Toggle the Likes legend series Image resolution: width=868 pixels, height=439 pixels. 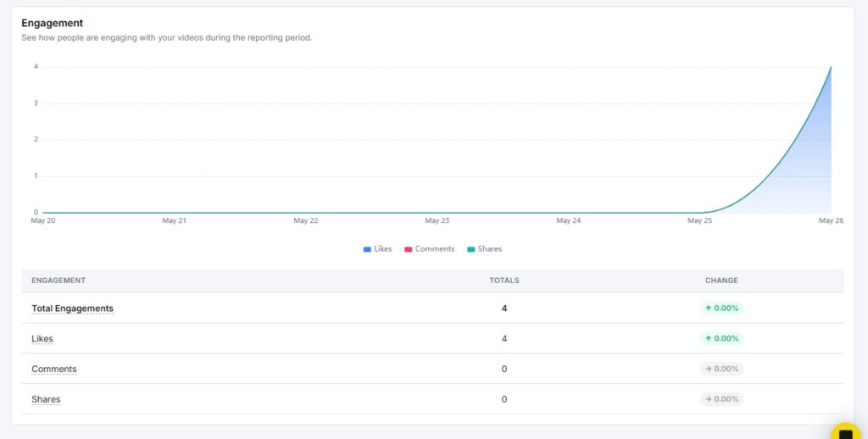[x=377, y=249]
